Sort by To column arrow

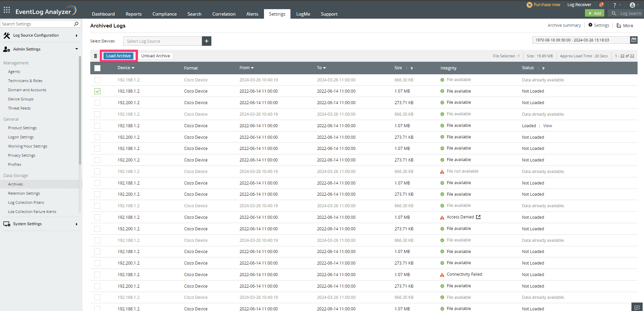(324, 68)
